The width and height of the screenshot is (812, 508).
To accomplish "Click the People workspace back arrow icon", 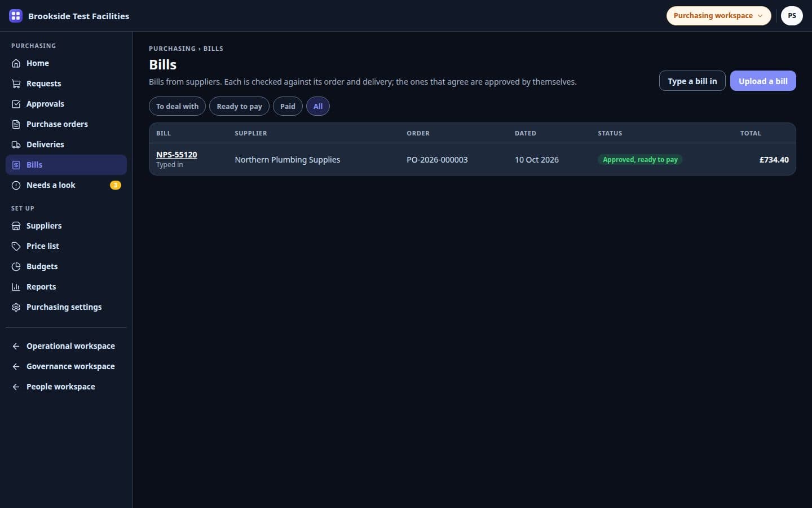I will click(16, 387).
